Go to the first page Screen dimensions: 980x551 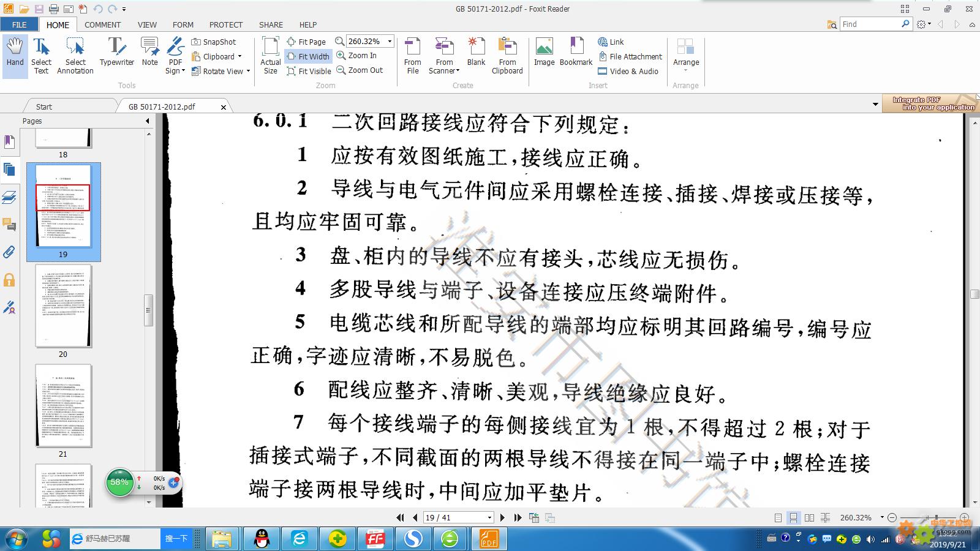pyautogui.click(x=401, y=518)
